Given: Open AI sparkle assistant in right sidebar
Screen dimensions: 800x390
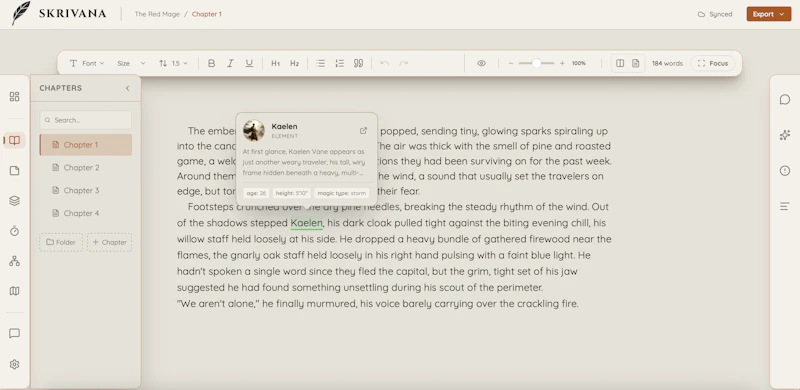Looking at the screenshot, I should [x=785, y=135].
